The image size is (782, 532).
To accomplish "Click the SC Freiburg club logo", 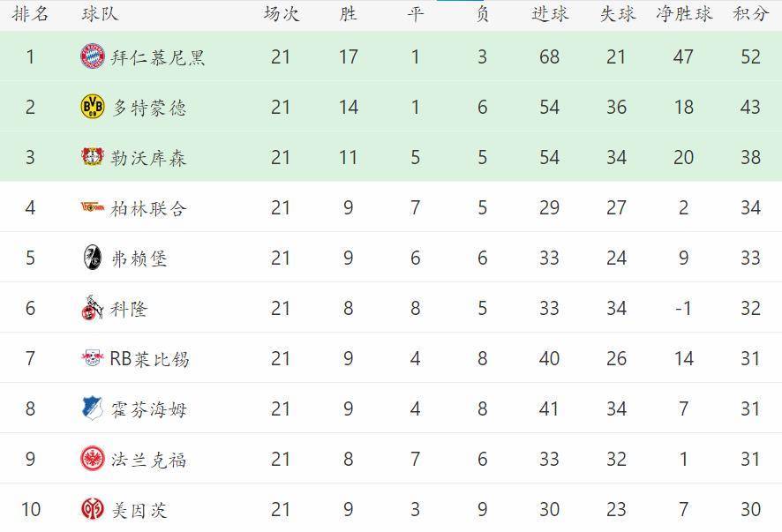I will tap(93, 258).
